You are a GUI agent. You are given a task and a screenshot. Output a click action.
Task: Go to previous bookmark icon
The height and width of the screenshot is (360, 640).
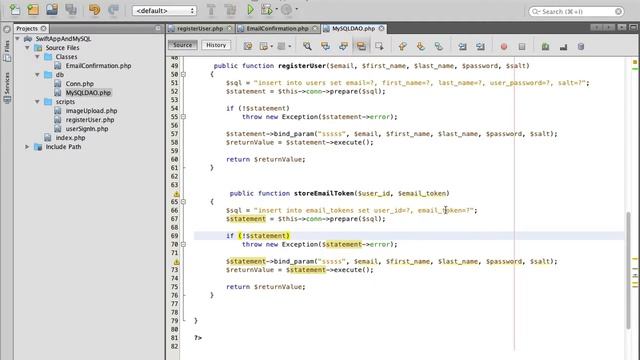(x=402, y=46)
